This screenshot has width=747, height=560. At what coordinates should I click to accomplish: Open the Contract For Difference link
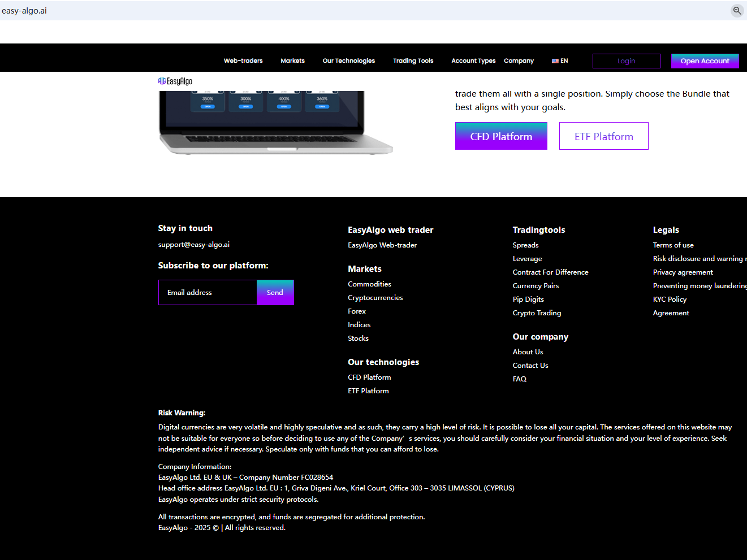point(550,272)
